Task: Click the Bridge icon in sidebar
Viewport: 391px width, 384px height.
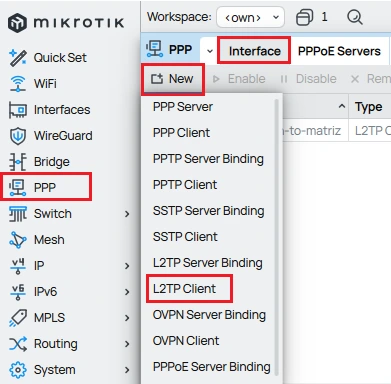Action: [18, 162]
